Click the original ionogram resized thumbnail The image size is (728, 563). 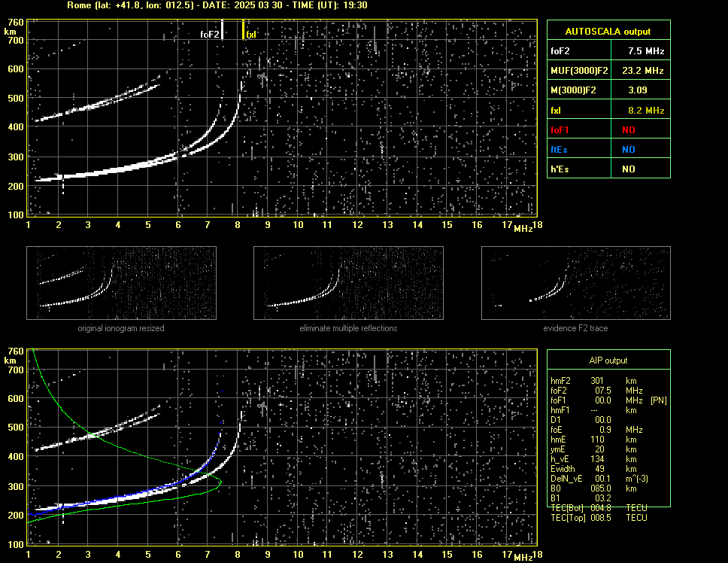point(121,283)
